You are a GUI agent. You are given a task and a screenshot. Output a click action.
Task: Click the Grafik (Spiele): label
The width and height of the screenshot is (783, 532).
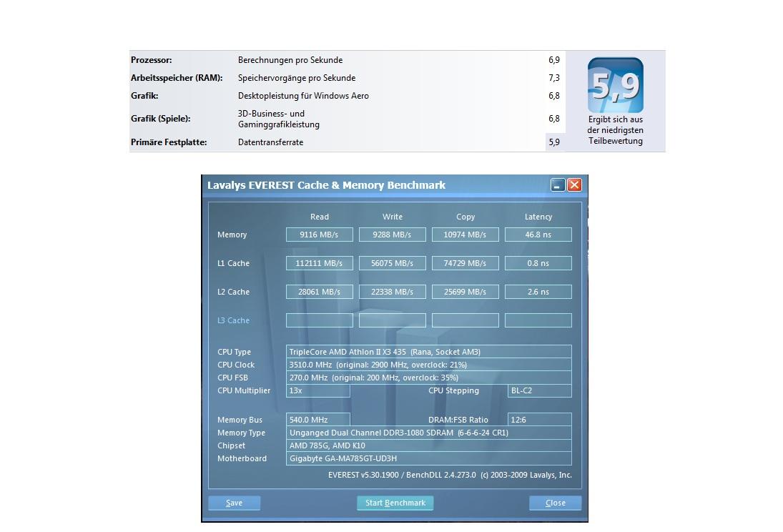coord(160,119)
